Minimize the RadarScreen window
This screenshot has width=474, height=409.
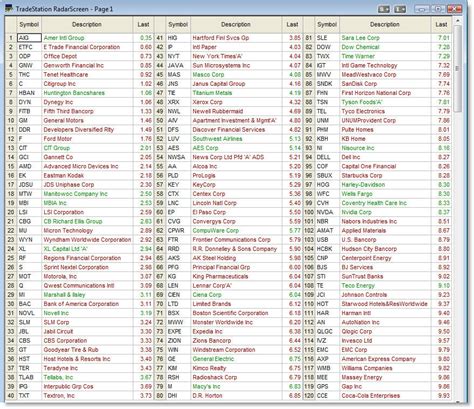[x=421, y=9]
